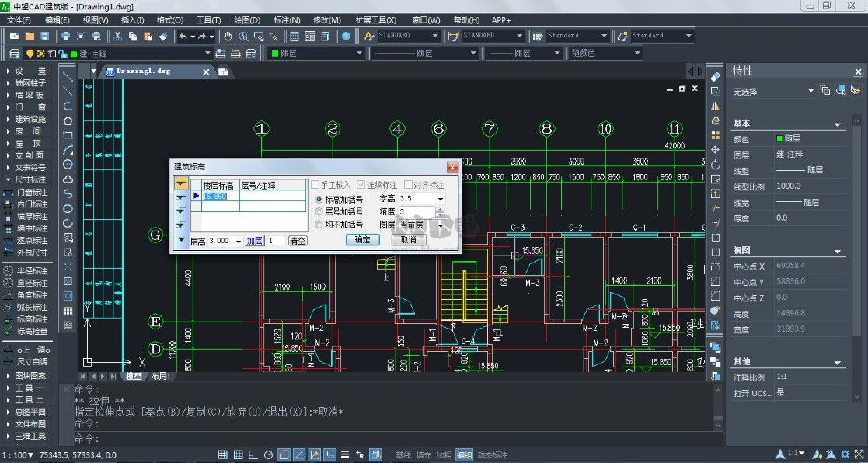
Task: Open the 层高 dropdown list
Action: (x=238, y=242)
